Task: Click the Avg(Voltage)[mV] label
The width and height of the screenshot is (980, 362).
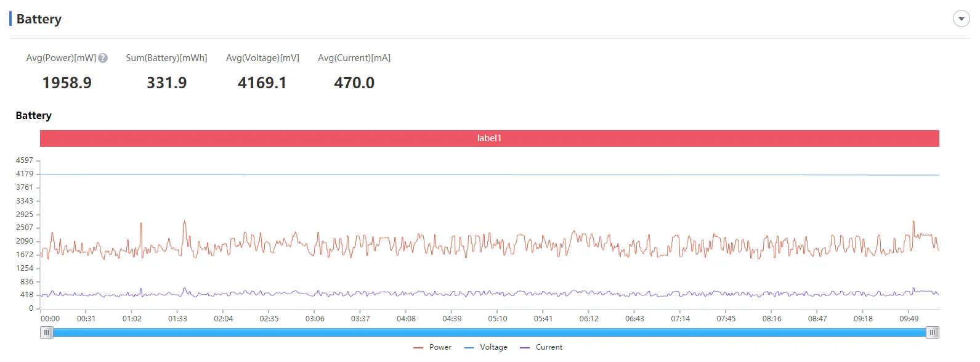Action: pyautogui.click(x=262, y=58)
